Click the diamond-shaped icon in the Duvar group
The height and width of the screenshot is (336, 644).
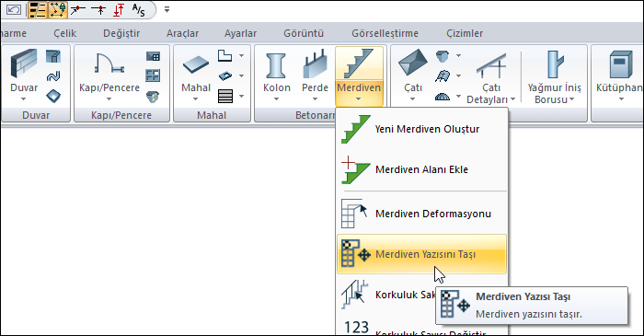pyautogui.click(x=53, y=96)
